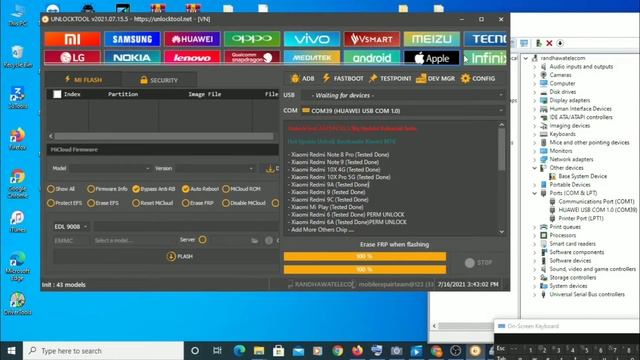The width and height of the screenshot is (640, 360).
Task: Open the Version dropdown
Action: [215, 168]
